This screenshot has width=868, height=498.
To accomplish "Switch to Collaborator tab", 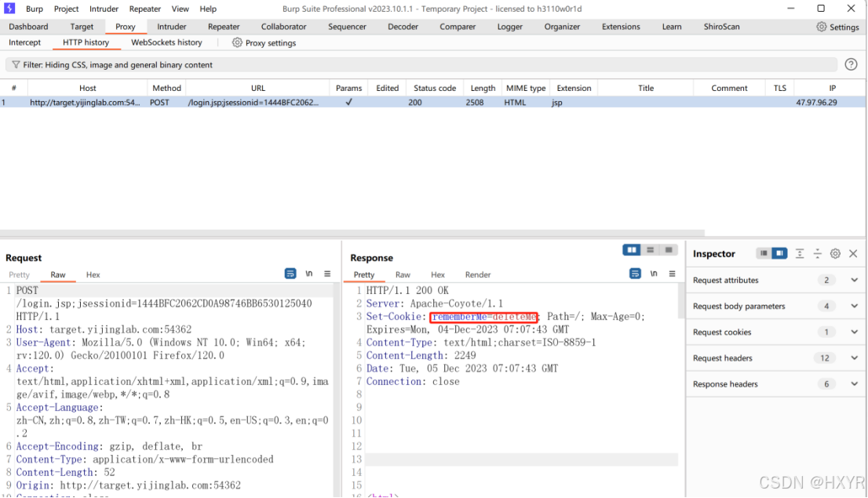I will [283, 27].
